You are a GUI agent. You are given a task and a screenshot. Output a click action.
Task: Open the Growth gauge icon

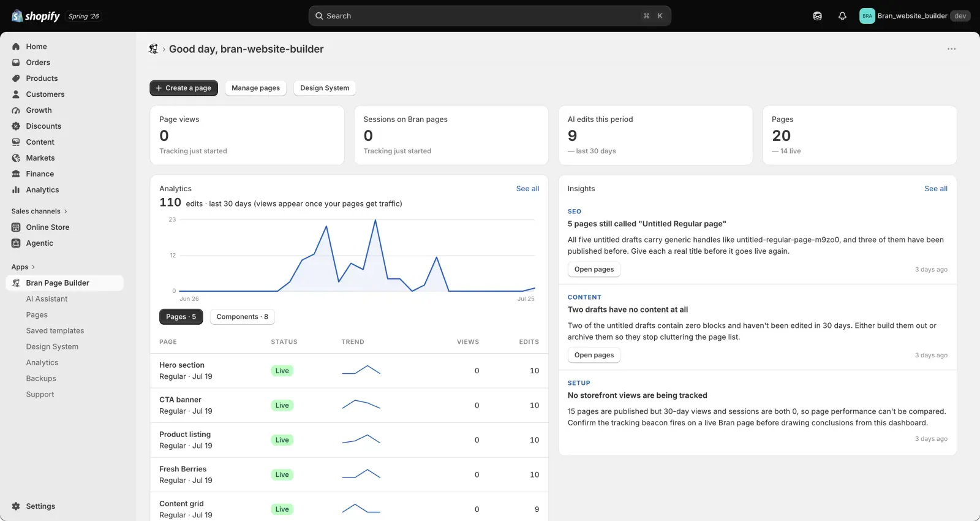(x=16, y=110)
